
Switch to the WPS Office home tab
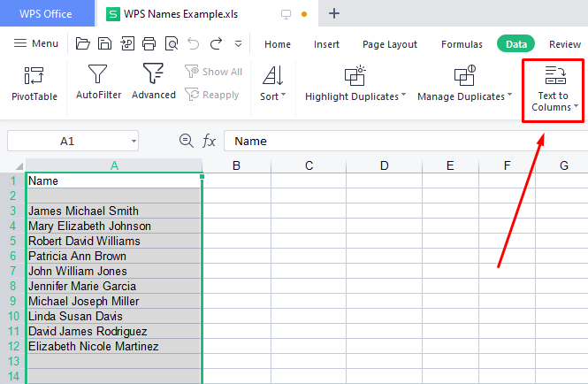coord(47,13)
